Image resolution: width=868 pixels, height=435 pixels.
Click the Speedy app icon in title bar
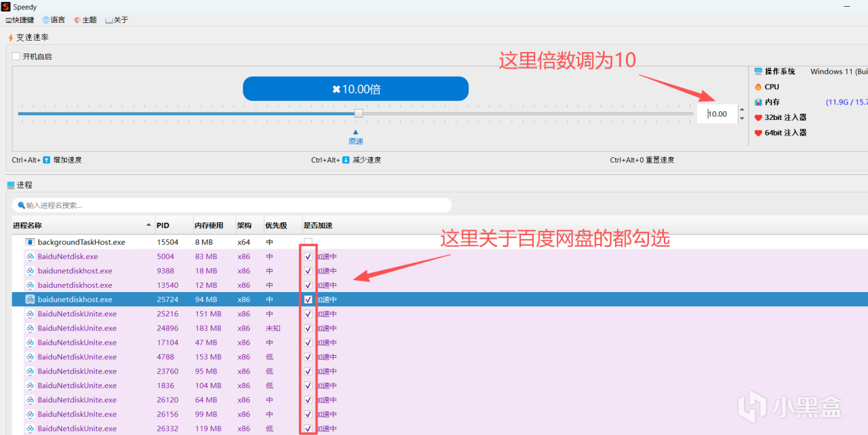click(5, 6)
